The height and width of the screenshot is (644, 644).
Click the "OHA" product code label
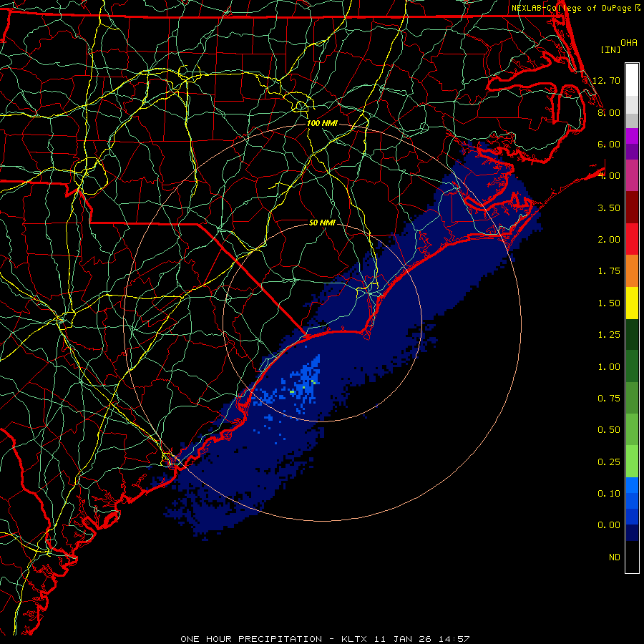[629, 42]
